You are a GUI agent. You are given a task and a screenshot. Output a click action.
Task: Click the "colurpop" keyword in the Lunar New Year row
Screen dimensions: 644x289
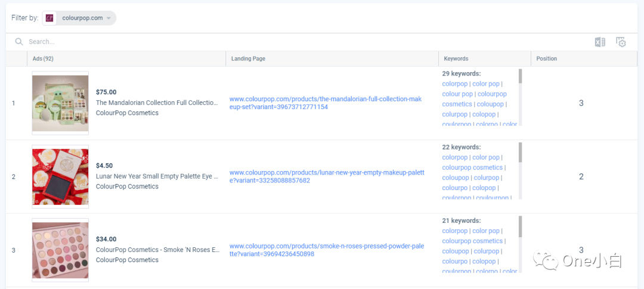click(487, 178)
